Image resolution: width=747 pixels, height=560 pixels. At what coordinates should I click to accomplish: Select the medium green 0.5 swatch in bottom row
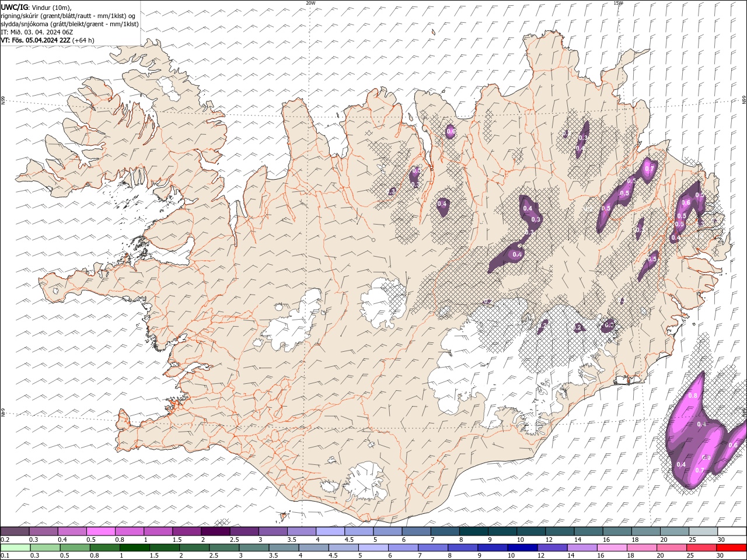(75, 548)
